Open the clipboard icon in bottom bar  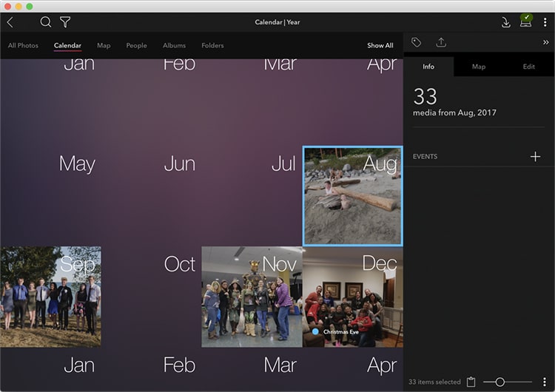[x=471, y=382]
